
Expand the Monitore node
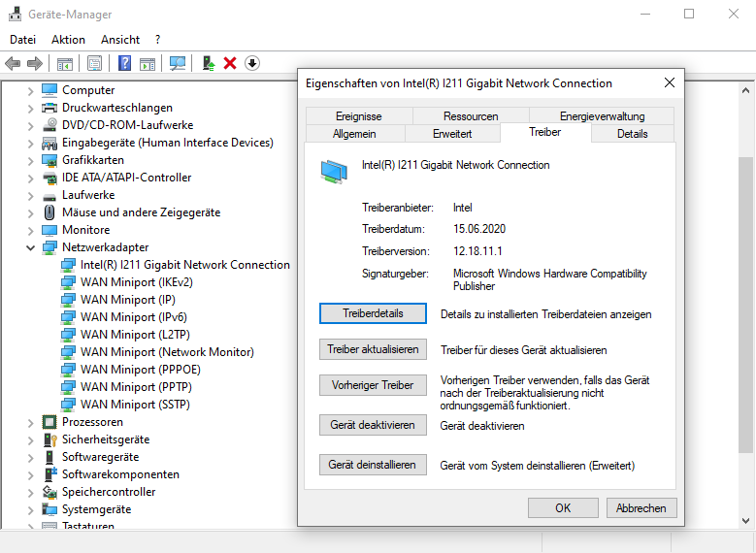point(30,231)
